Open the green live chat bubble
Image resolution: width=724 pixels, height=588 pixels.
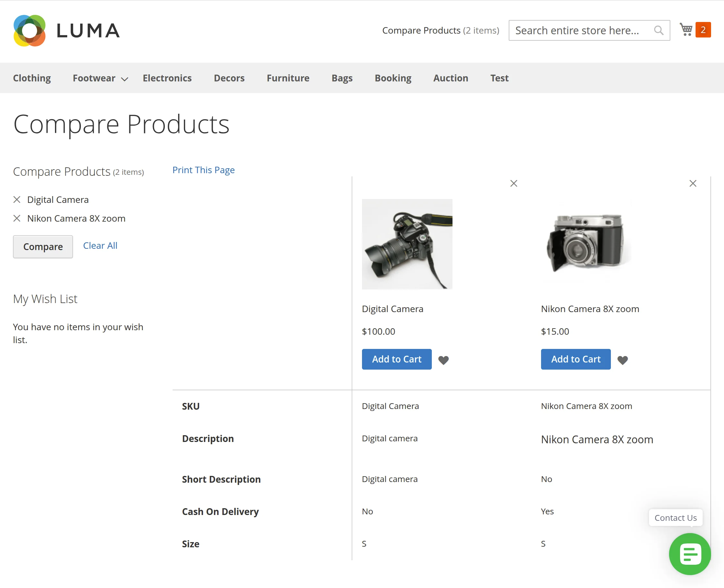690,554
